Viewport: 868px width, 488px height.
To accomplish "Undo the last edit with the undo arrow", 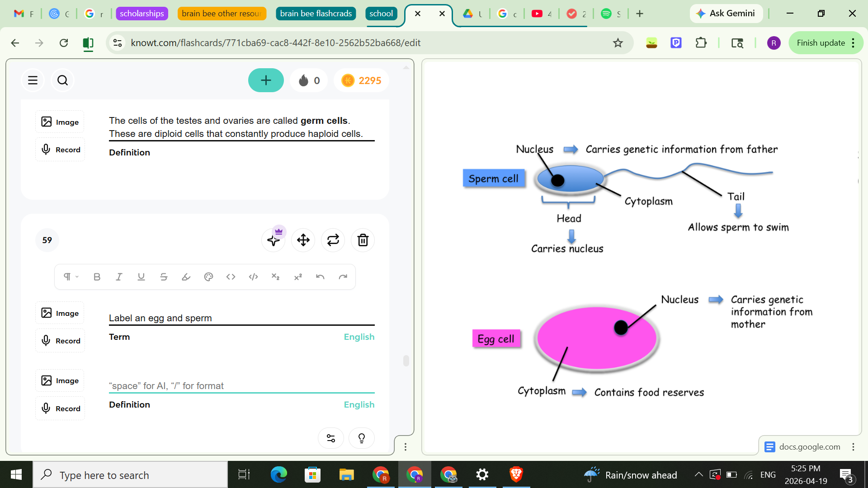I will pyautogui.click(x=321, y=277).
